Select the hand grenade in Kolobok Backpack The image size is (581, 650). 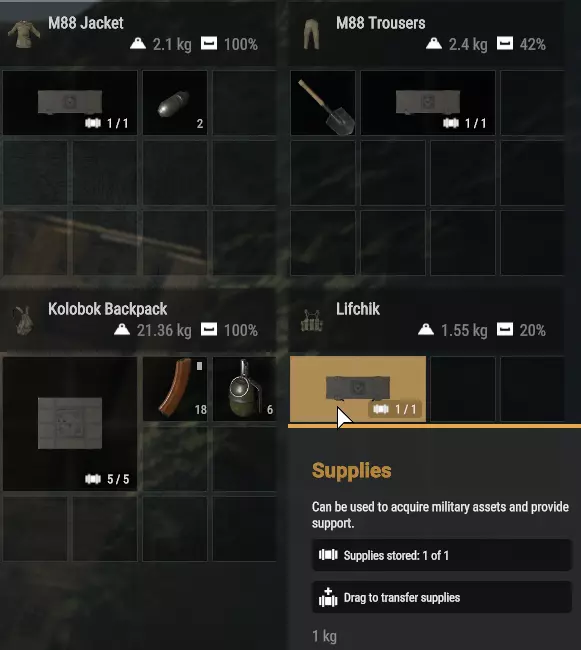tap(245, 389)
